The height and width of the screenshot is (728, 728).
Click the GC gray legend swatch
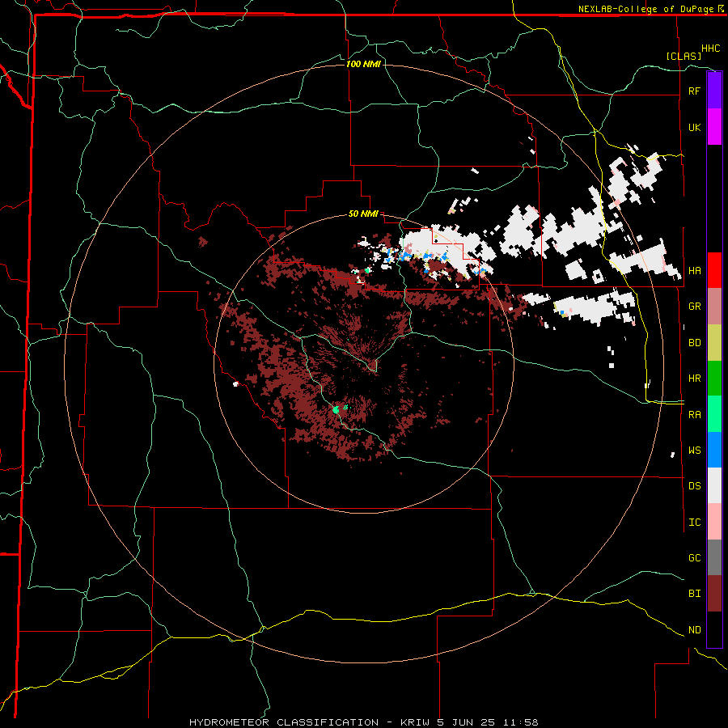(x=714, y=557)
